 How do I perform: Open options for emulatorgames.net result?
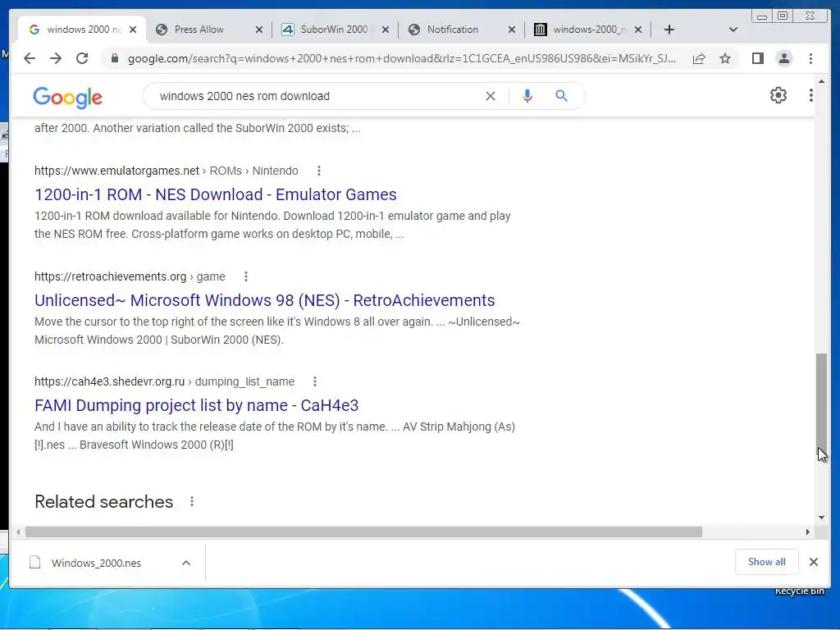pyautogui.click(x=319, y=171)
